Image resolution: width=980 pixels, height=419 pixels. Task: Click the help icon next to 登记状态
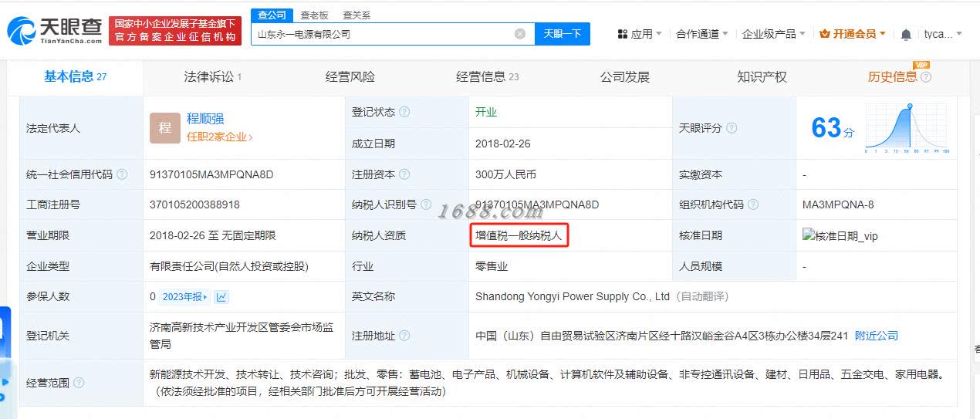coord(404,112)
